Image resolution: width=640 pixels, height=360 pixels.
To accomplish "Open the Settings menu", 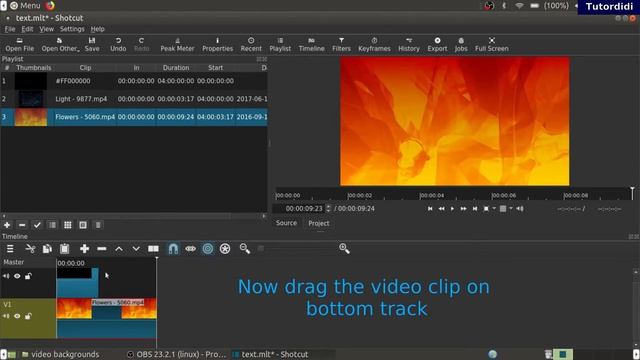I will pyautogui.click(x=72, y=29).
